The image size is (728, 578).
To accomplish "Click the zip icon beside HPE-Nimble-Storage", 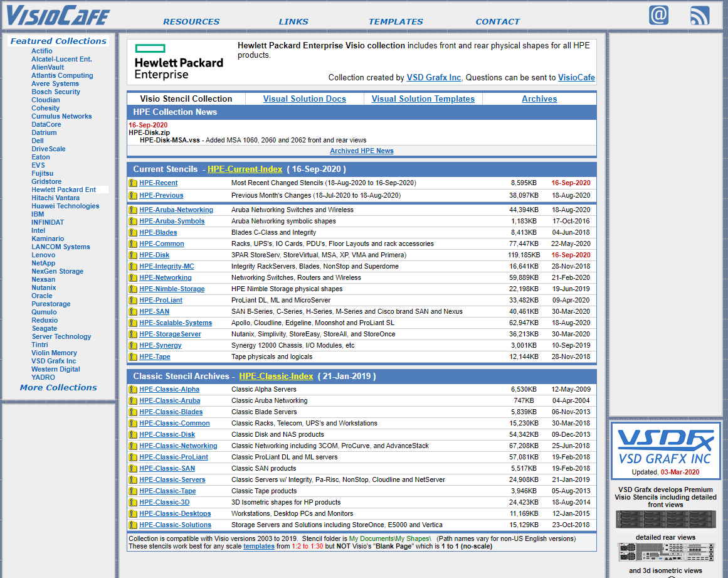I will tap(133, 289).
